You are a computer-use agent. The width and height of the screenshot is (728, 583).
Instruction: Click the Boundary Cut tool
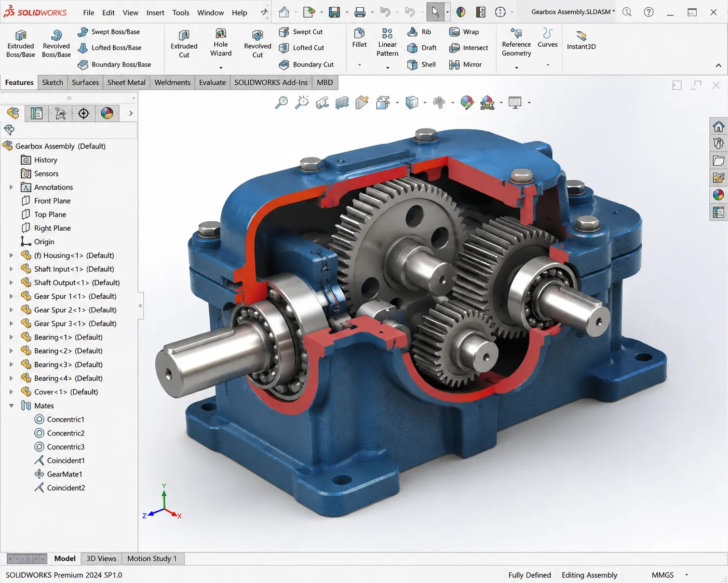pos(306,64)
